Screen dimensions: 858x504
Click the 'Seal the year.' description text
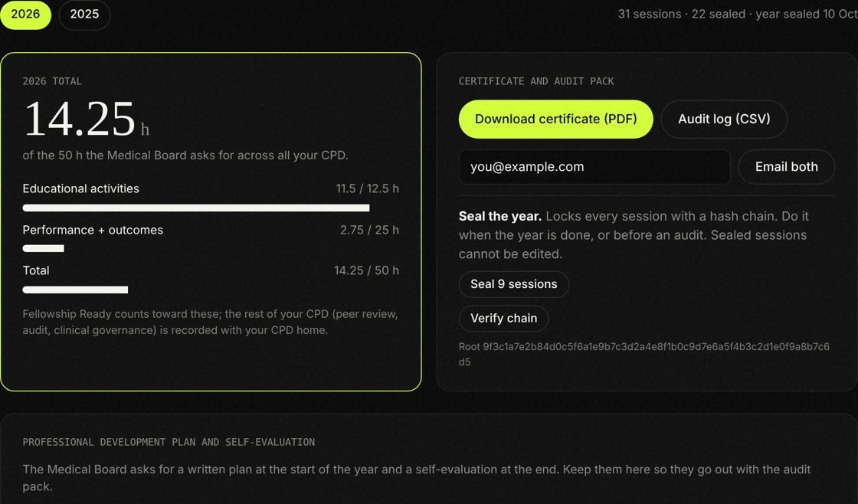(634, 234)
